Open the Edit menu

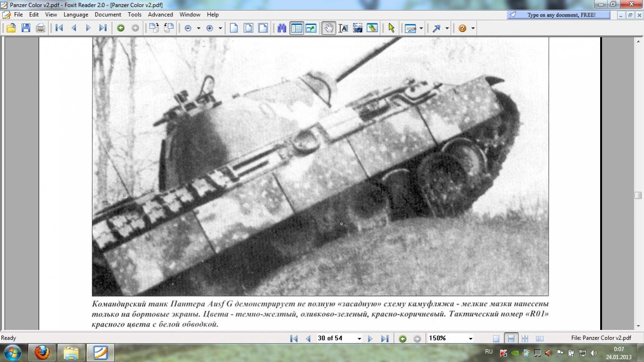click(x=34, y=15)
